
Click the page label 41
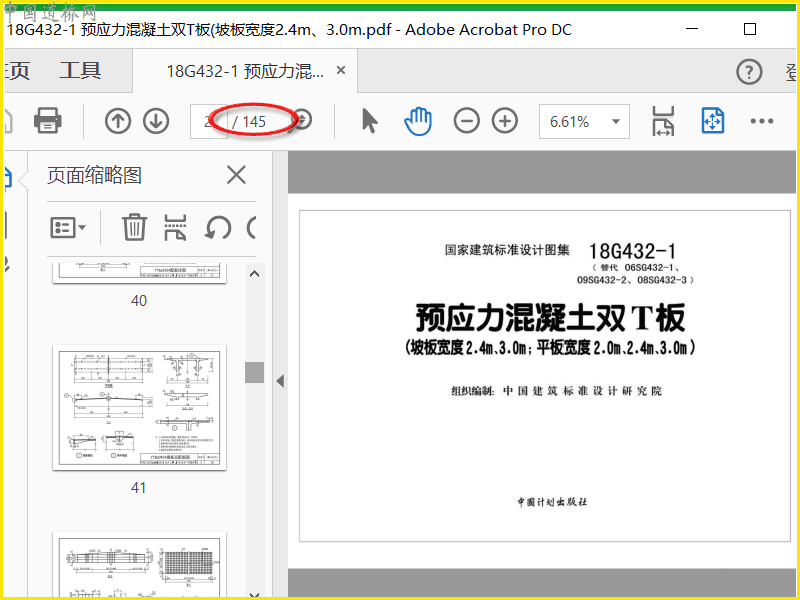tap(139, 488)
